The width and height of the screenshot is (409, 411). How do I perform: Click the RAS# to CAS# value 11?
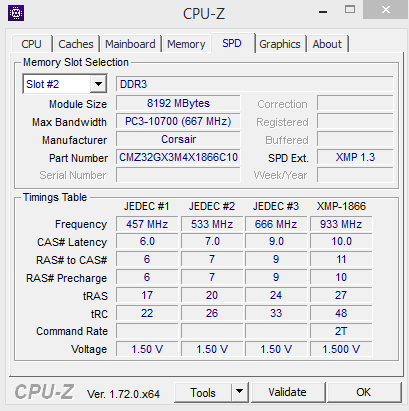(x=341, y=259)
